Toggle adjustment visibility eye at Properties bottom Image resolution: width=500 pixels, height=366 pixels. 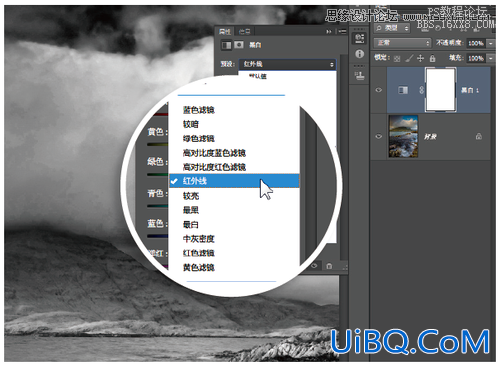click(314, 266)
